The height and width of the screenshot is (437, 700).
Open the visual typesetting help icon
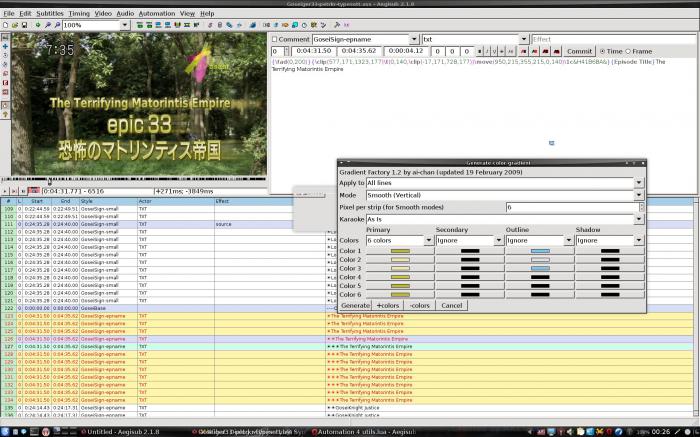coord(5,115)
